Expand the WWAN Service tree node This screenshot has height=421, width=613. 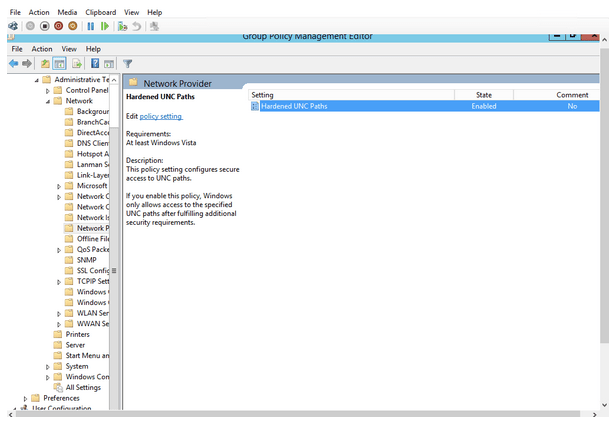coord(59,324)
